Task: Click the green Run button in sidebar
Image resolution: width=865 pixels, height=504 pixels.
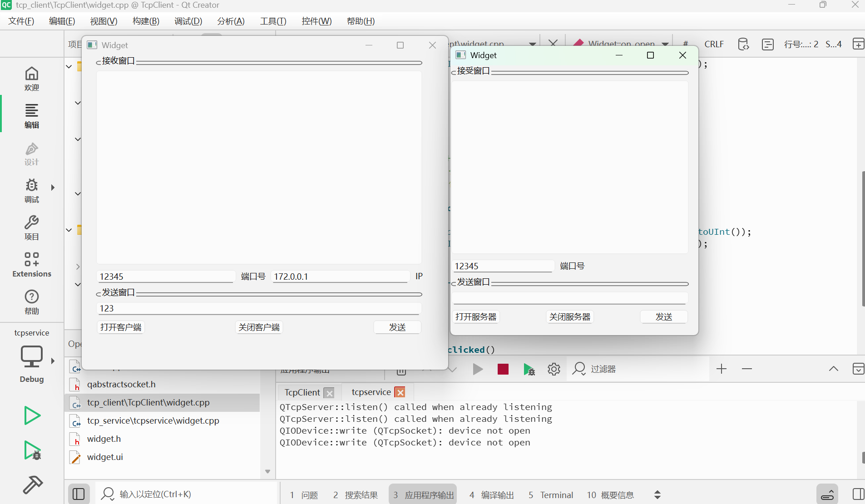Action: pyautogui.click(x=31, y=415)
